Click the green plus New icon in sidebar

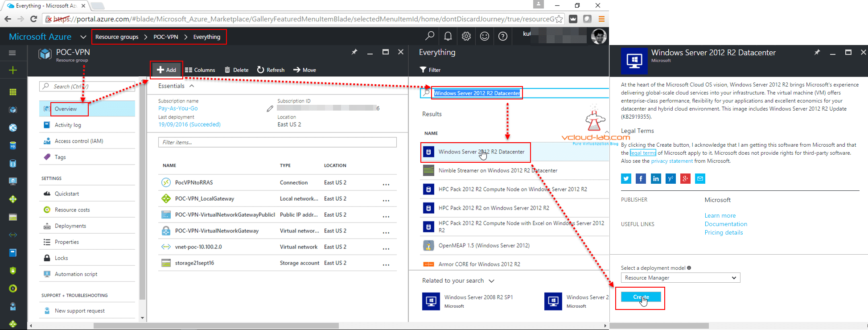coord(13,70)
